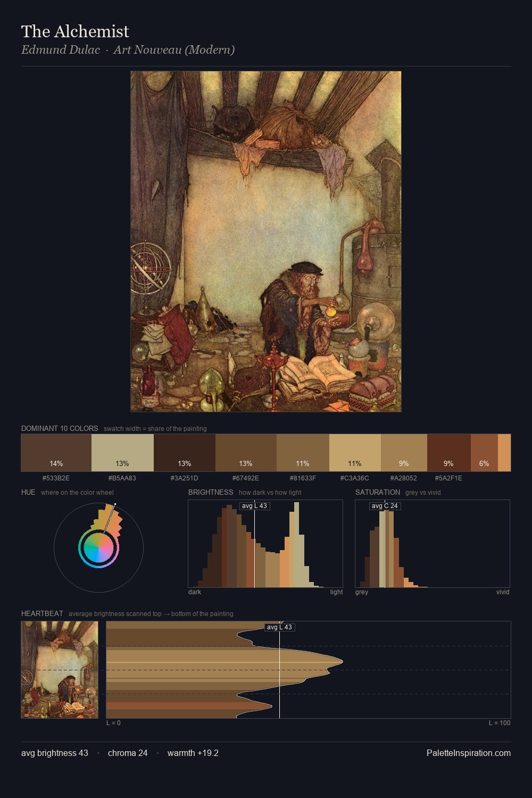Click the 'SATURATION' section heading
This screenshot has width=532, height=798.
[378, 492]
